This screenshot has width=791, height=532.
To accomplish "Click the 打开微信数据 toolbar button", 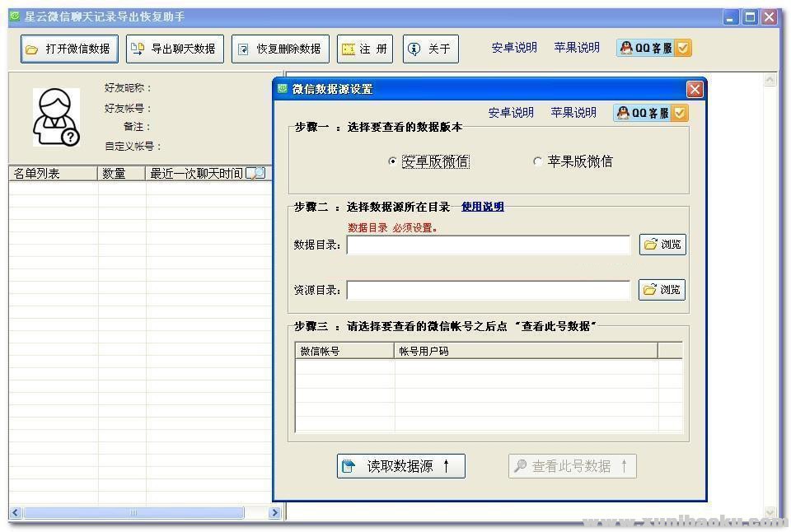I will coord(69,49).
